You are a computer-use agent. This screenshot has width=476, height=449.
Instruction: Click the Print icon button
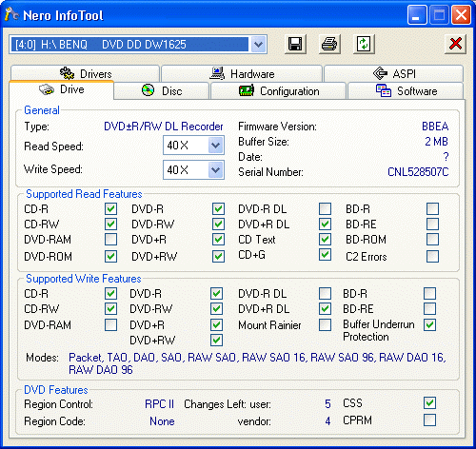click(329, 44)
